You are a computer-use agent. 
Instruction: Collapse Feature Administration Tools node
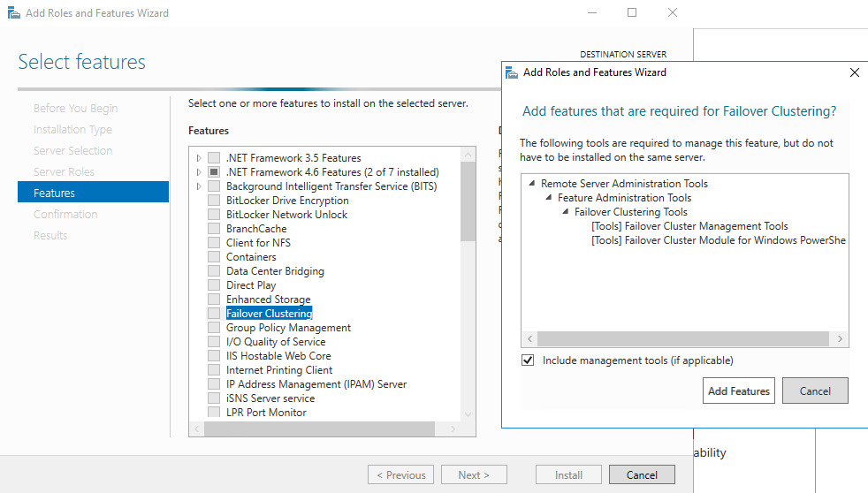click(x=549, y=198)
